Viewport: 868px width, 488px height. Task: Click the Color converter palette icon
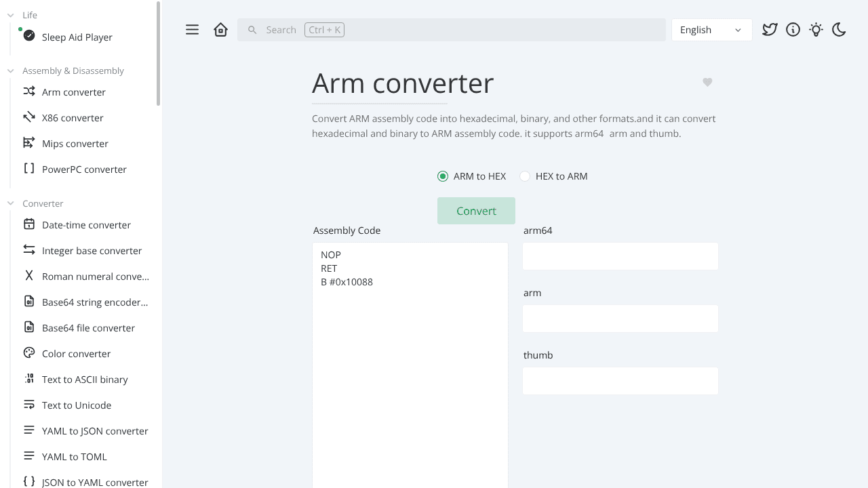coord(29,353)
